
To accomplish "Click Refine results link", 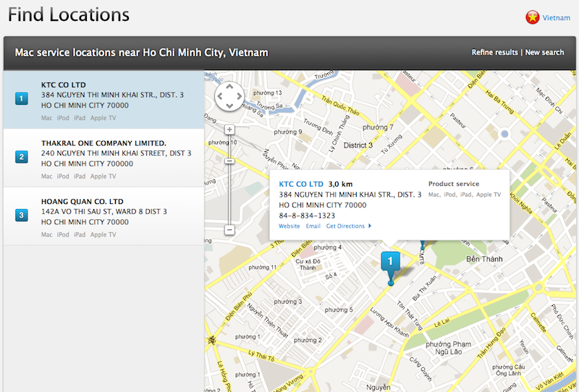I will click(494, 52).
